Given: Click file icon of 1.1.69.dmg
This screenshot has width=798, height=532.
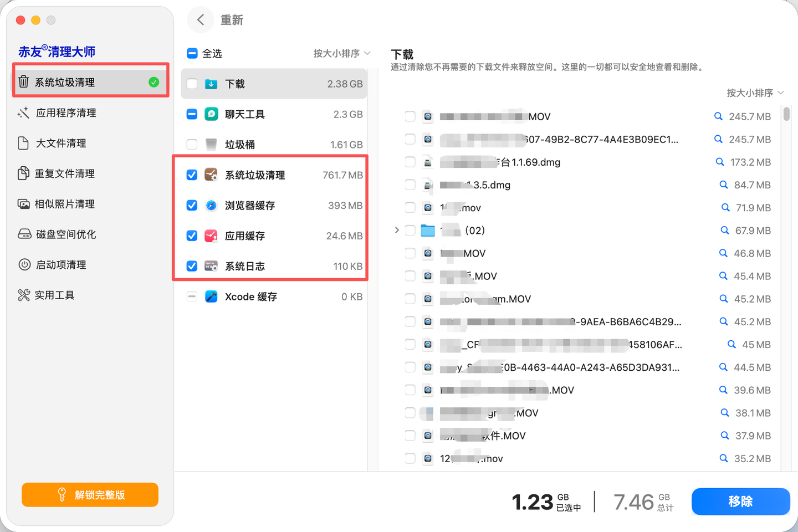Looking at the screenshot, I should [x=428, y=162].
